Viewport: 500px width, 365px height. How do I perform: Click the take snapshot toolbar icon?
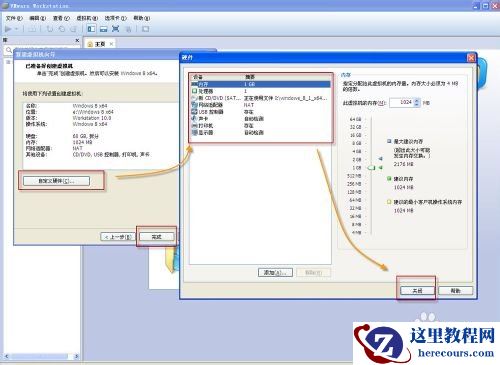coord(50,29)
